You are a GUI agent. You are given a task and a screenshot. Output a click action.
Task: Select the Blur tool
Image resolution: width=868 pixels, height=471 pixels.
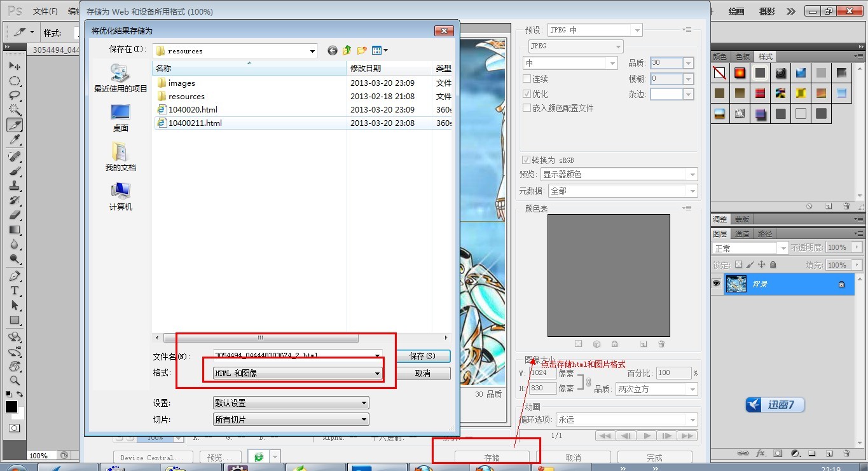15,244
